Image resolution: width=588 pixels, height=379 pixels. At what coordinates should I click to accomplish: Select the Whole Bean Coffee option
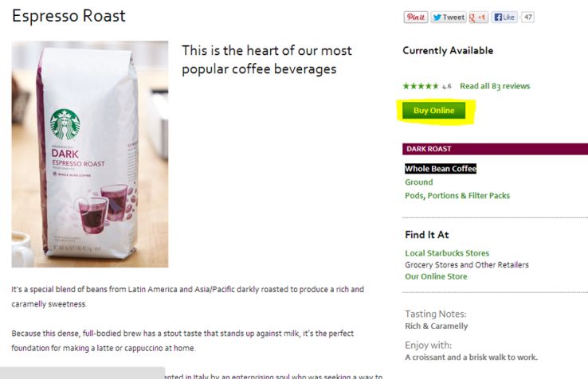[440, 169]
